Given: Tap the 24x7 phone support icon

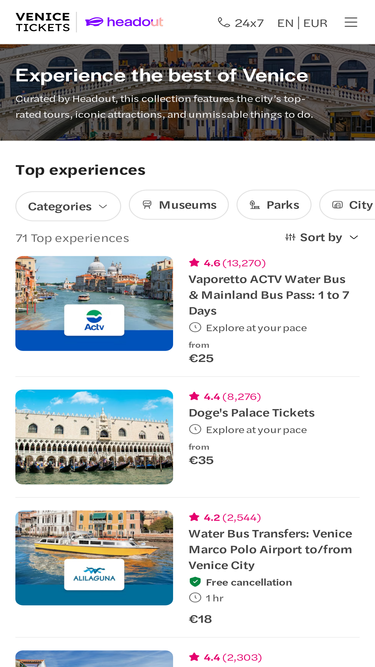Looking at the screenshot, I should (224, 22).
